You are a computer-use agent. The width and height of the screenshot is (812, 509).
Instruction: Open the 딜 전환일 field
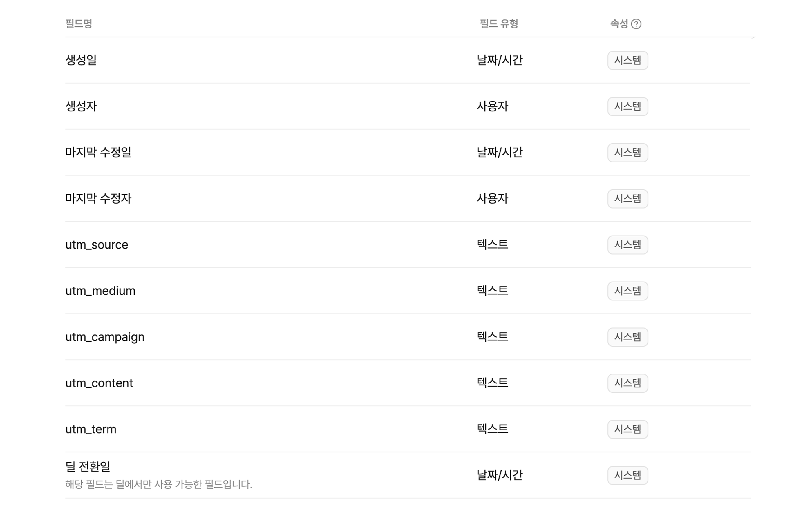(x=88, y=467)
